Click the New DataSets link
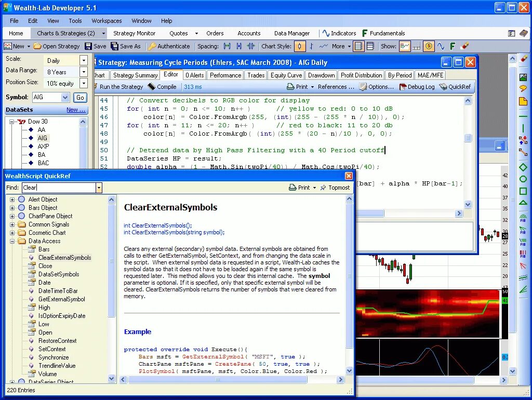532x400 pixels. point(76,110)
